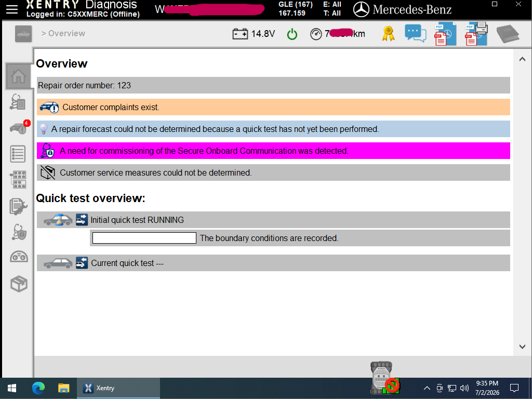Image resolution: width=532 pixels, height=399 pixels.
Task: Click the customer complaints car info icon
Action: 49,107
